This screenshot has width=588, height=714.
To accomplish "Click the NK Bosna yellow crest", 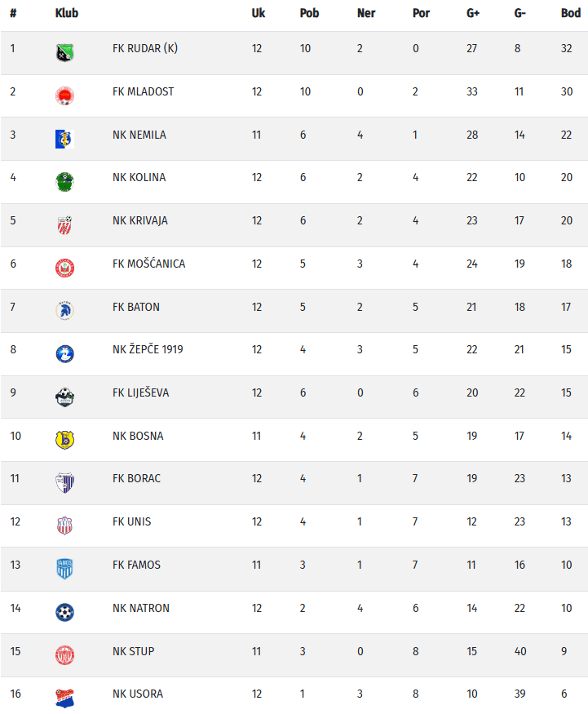I will click(64, 440).
